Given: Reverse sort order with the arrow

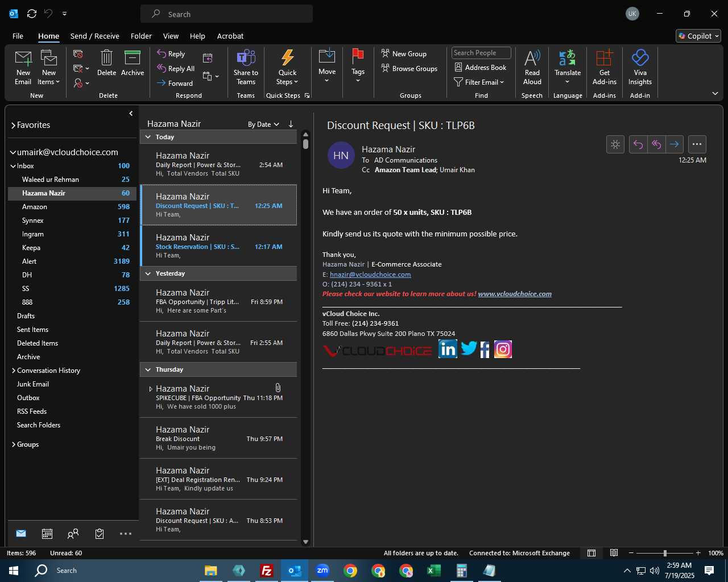Looking at the screenshot, I should click(291, 124).
